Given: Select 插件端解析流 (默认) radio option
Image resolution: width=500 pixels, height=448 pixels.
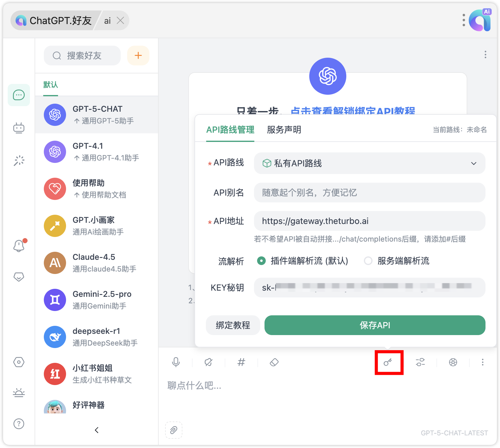Looking at the screenshot, I should click(x=261, y=261).
